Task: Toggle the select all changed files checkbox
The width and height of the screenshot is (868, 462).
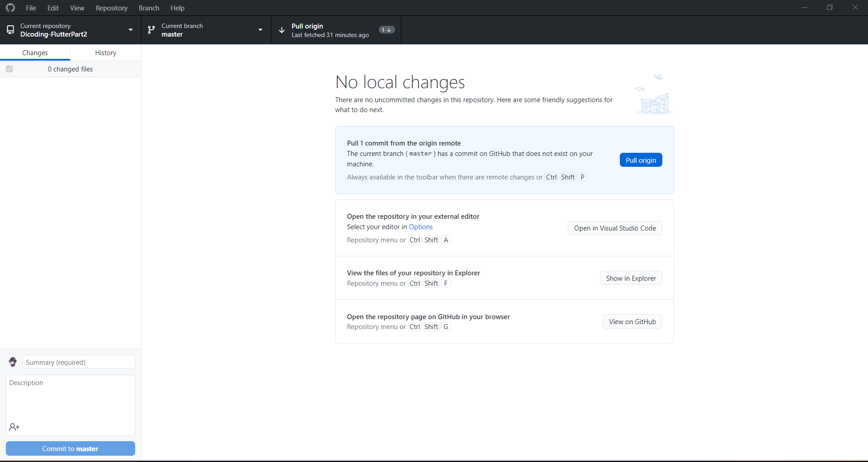Action: tap(9, 69)
